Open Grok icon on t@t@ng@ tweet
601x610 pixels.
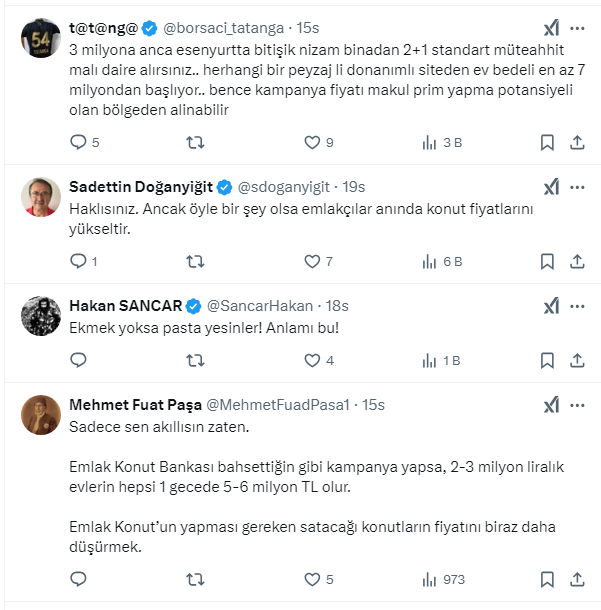[551, 27]
